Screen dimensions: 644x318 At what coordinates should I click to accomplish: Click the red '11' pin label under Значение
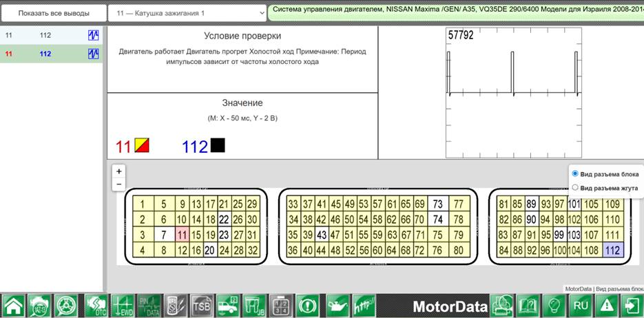click(x=123, y=147)
